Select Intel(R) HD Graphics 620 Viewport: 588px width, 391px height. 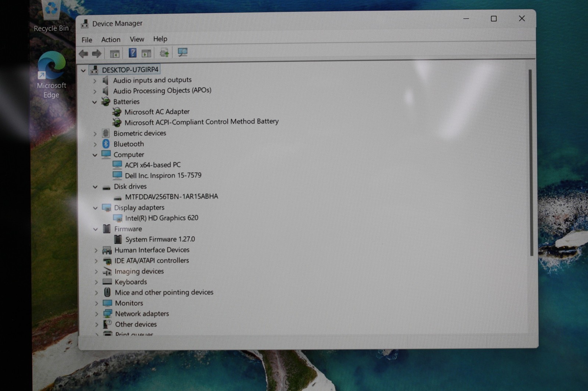(162, 218)
